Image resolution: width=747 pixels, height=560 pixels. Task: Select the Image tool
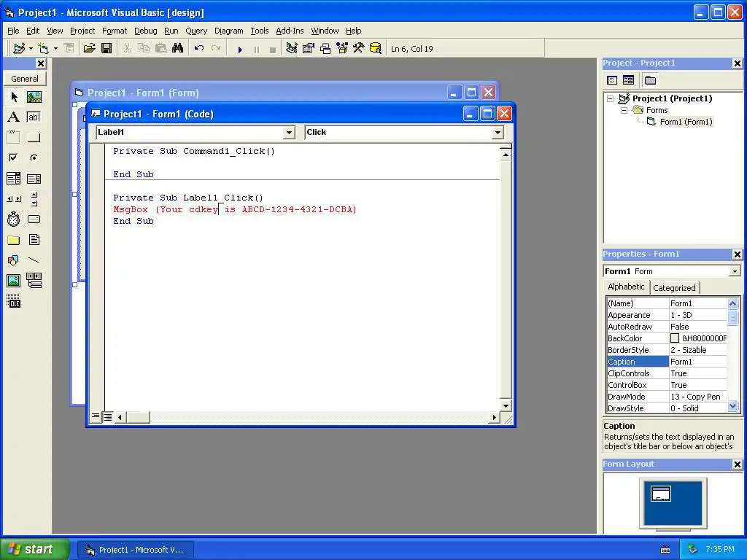[x=14, y=281]
